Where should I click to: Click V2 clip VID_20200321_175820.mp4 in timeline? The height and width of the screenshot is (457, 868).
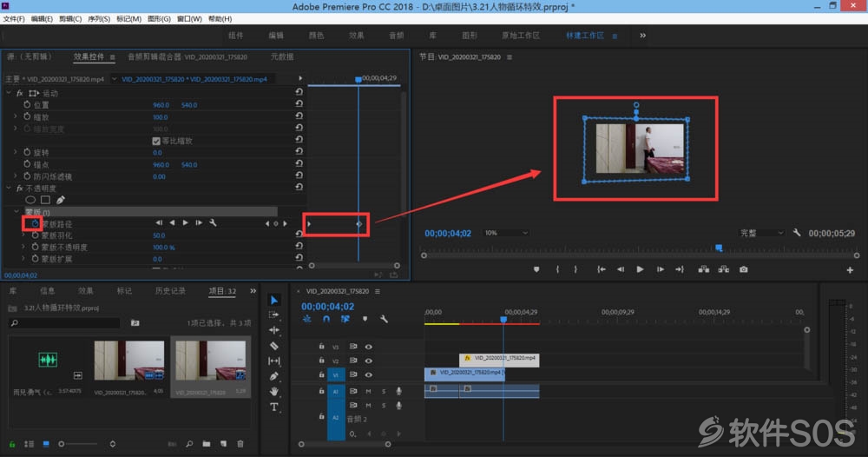click(x=499, y=359)
